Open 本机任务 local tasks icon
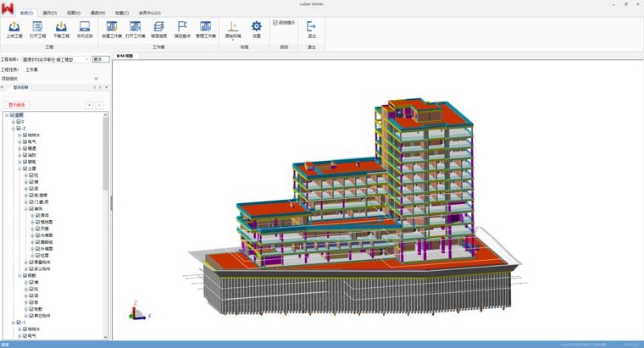Viewport: 644px width, 348px height. (x=85, y=27)
